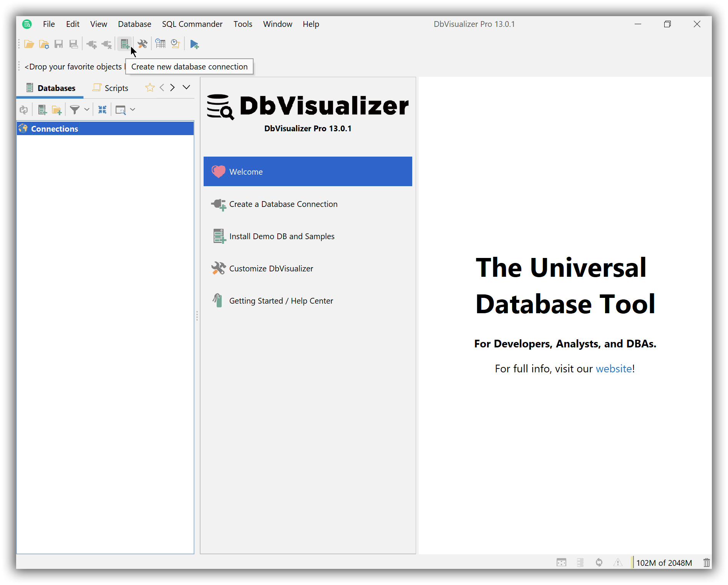This screenshot has height=585, width=728.
Task: Select Install Demo DB and Samples
Action: (x=282, y=236)
